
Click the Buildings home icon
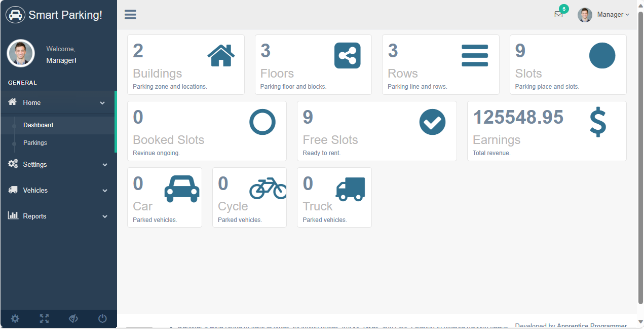click(x=221, y=55)
